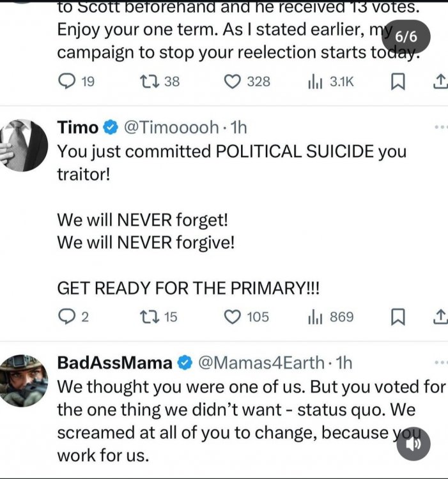Reply to the top tweet with 19 replies
This screenshot has width=448, height=479.
pos(66,81)
